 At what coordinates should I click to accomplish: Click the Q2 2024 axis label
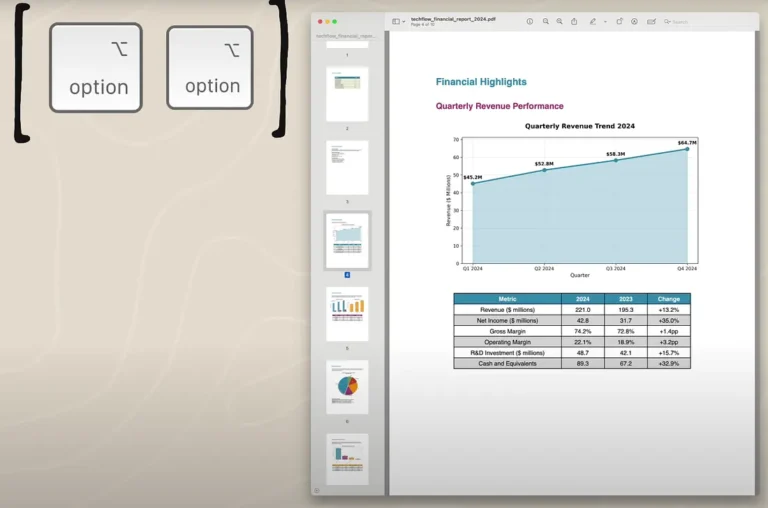coord(544,268)
